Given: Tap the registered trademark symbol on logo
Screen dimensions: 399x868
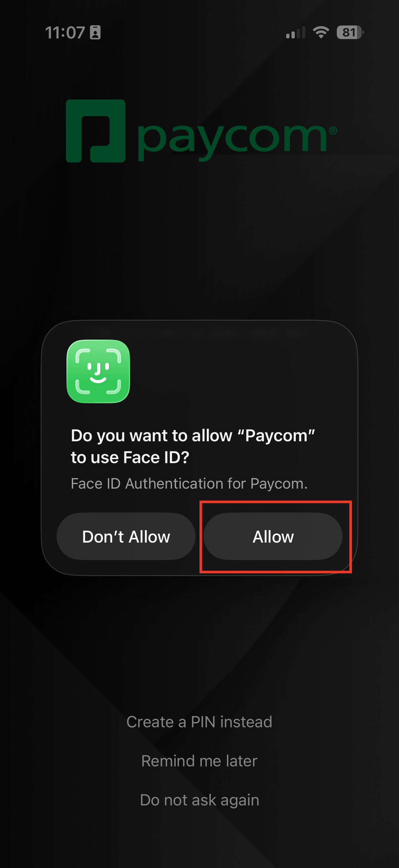Looking at the screenshot, I should tap(333, 131).
